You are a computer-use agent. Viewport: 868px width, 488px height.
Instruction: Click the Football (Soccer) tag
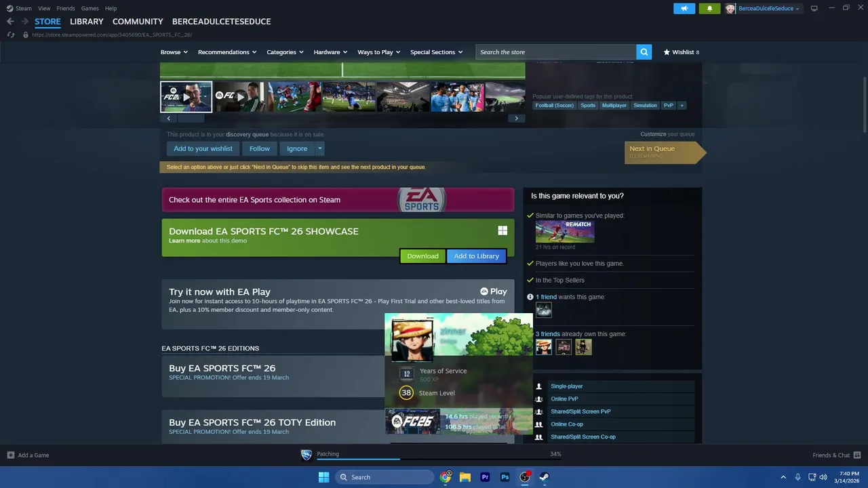554,105
